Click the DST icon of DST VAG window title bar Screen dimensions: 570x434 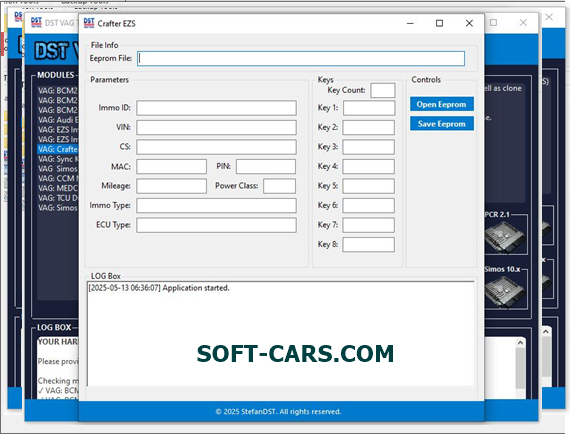pos(36,23)
